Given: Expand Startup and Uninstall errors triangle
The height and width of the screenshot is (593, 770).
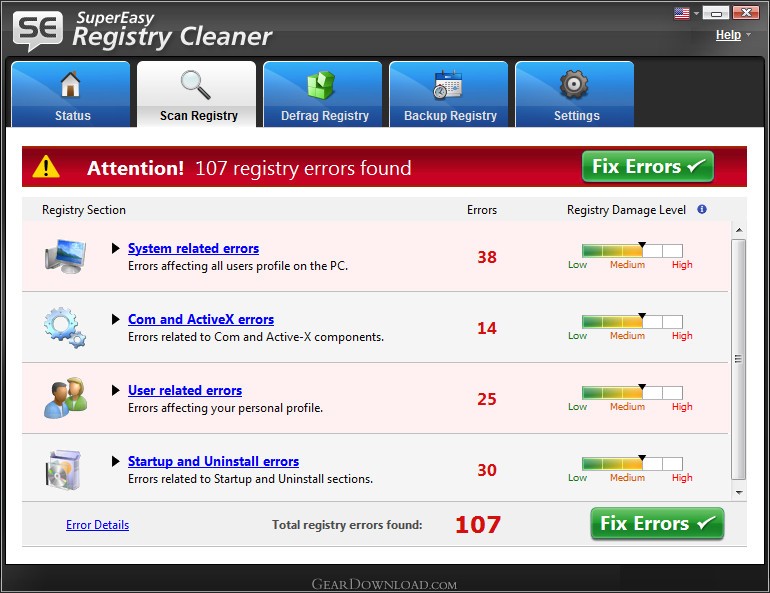Looking at the screenshot, I should tap(115, 461).
